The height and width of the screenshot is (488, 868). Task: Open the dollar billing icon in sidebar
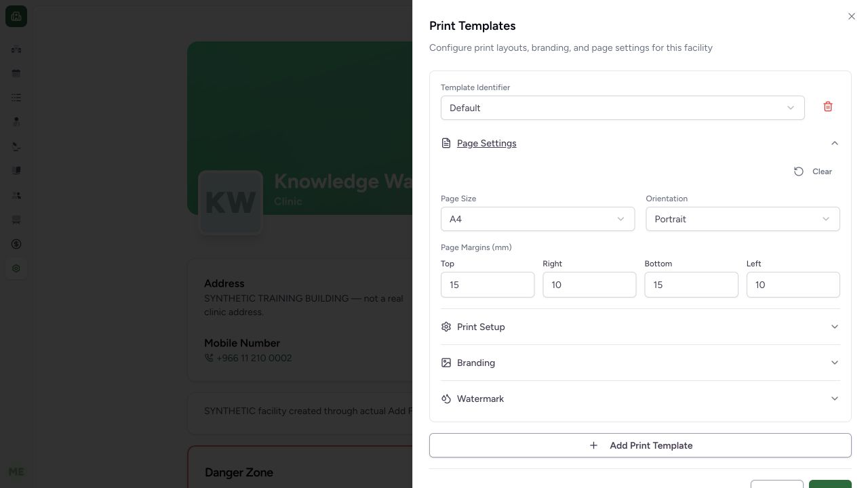tap(16, 244)
